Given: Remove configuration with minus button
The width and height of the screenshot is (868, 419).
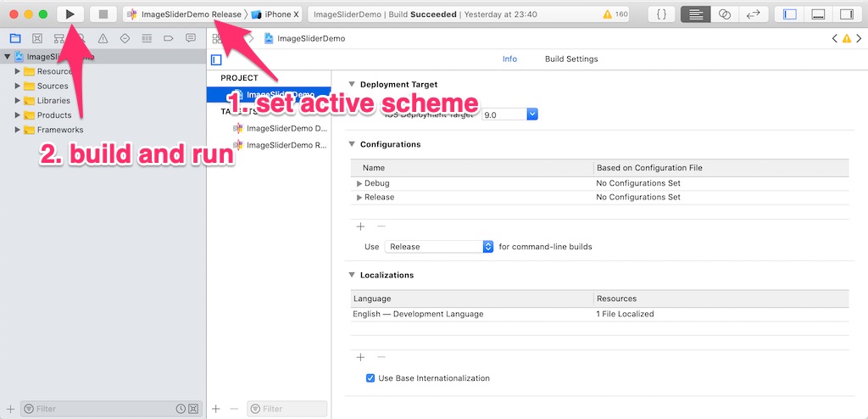Looking at the screenshot, I should tap(381, 226).
